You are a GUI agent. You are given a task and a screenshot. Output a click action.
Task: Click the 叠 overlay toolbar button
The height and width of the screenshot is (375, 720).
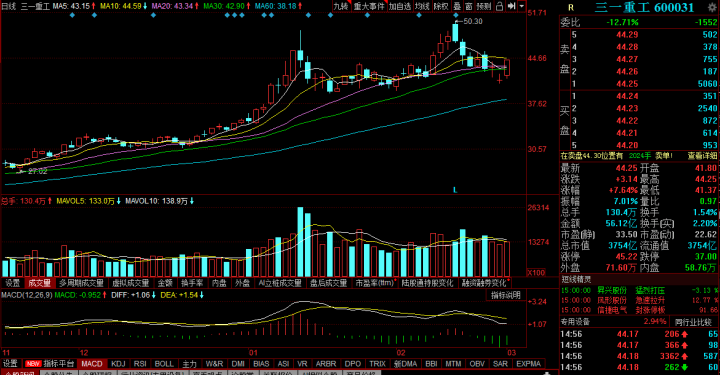(457, 6)
